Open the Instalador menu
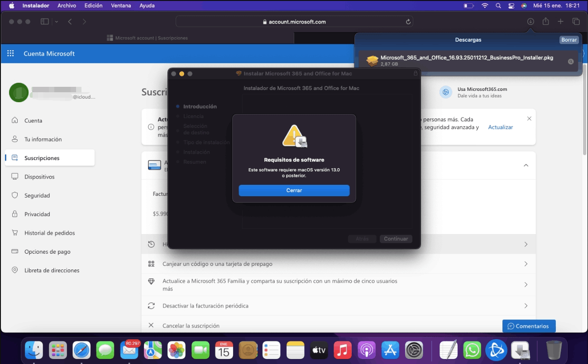Screen dimensions: 588x364 [x=36, y=6]
